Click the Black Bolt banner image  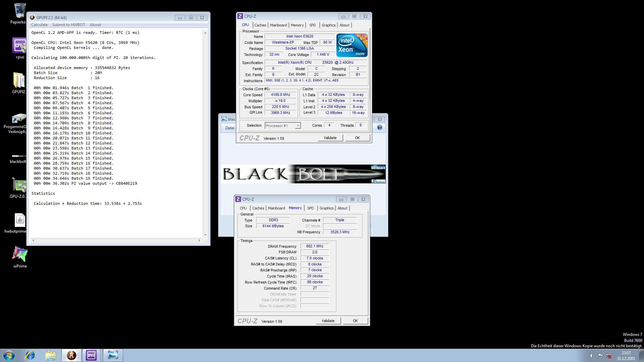[x=303, y=174]
